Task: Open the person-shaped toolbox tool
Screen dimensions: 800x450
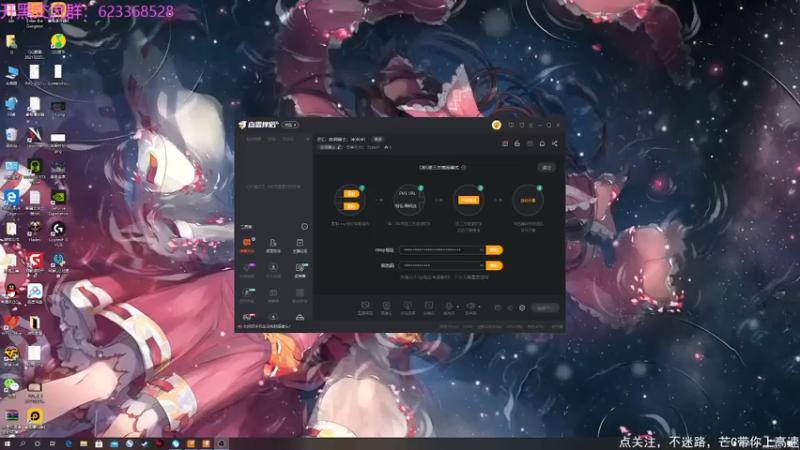Action: coord(273,245)
